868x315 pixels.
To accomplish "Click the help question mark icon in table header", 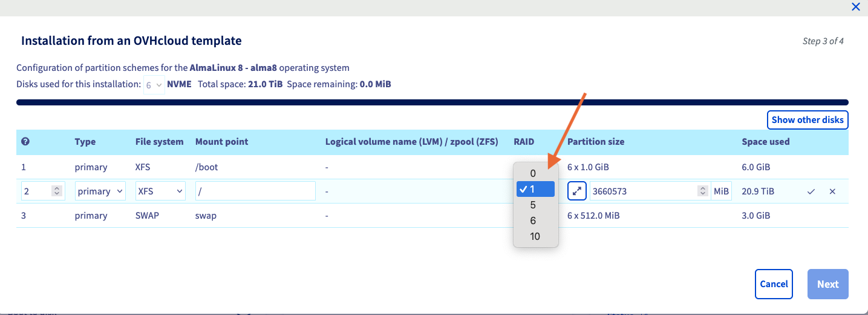I will 25,141.
